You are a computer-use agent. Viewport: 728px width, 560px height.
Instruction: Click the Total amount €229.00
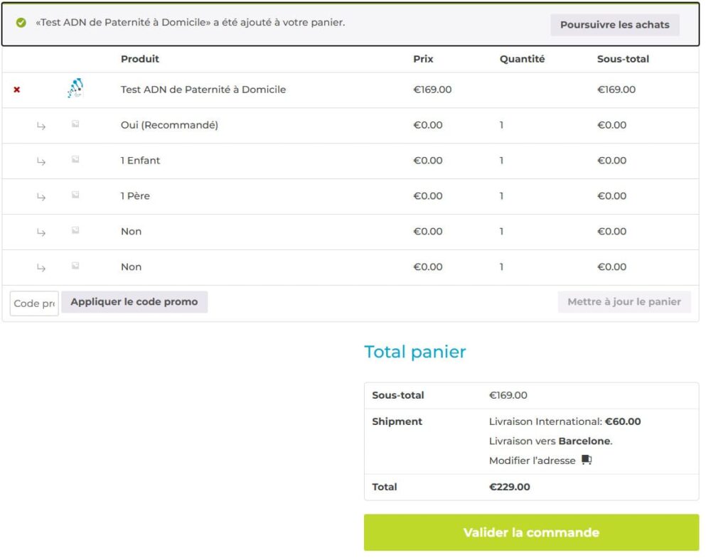point(509,487)
